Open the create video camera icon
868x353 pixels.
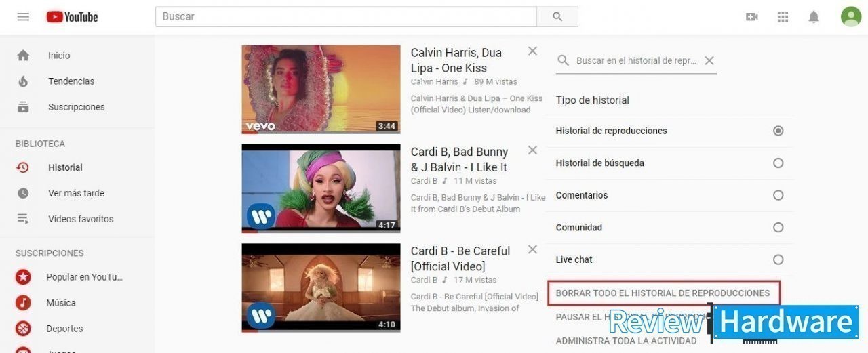(x=751, y=17)
